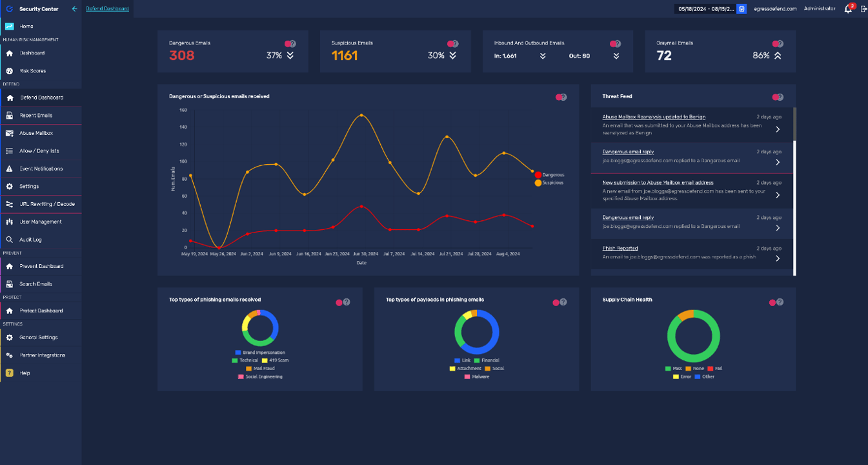The height and width of the screenshot is (465, 868).
Task: Click the Link blue swatch in payloads legend
Action: pyautogui.click(x=458, y=360)
